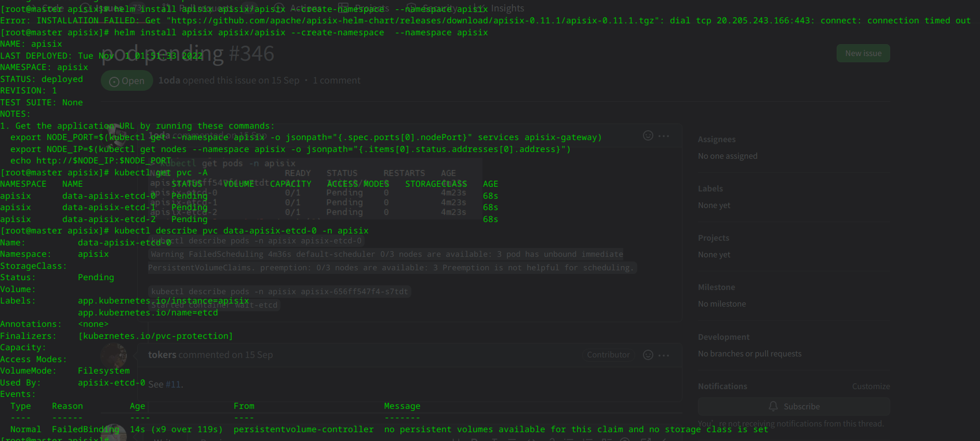Open the Insights tab
Screen dimensions: 980x441
click(501, 8)
